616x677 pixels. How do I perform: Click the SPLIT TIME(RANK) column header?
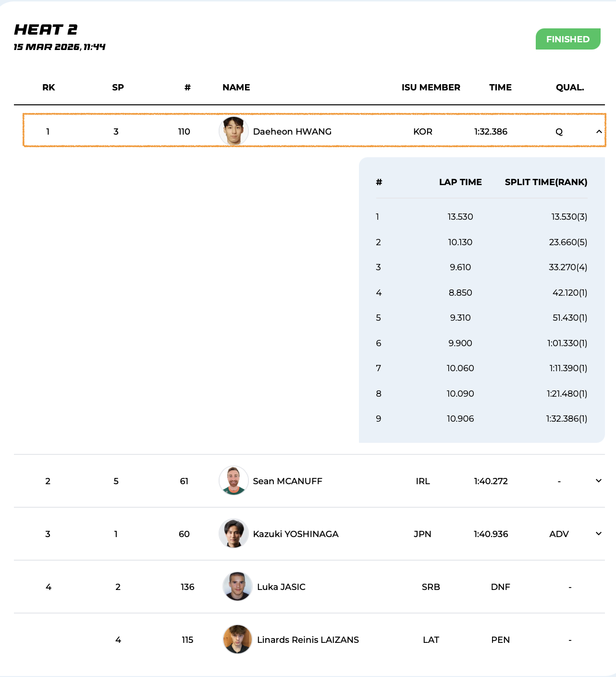click(546, 182)
